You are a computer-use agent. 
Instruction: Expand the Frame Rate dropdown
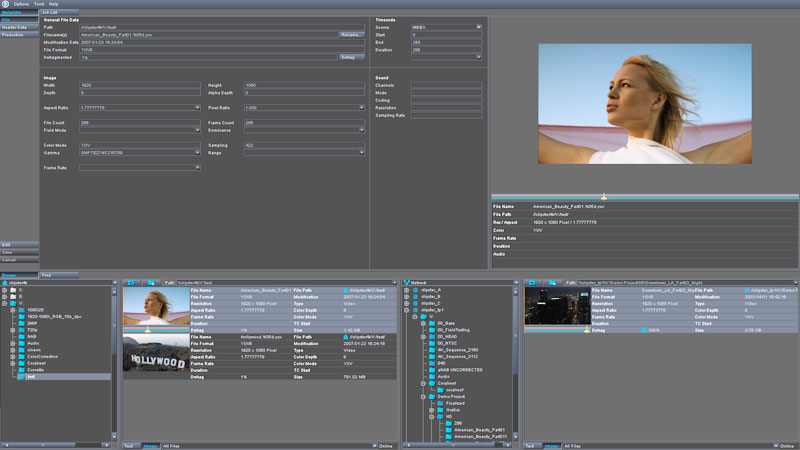197,167
